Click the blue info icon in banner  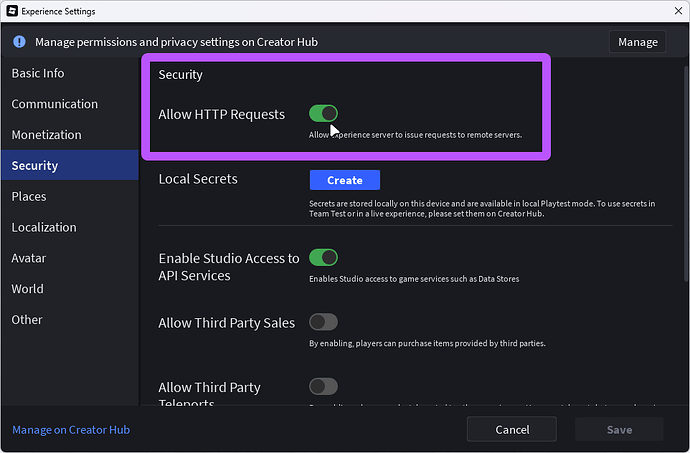(x=18, y=42)
